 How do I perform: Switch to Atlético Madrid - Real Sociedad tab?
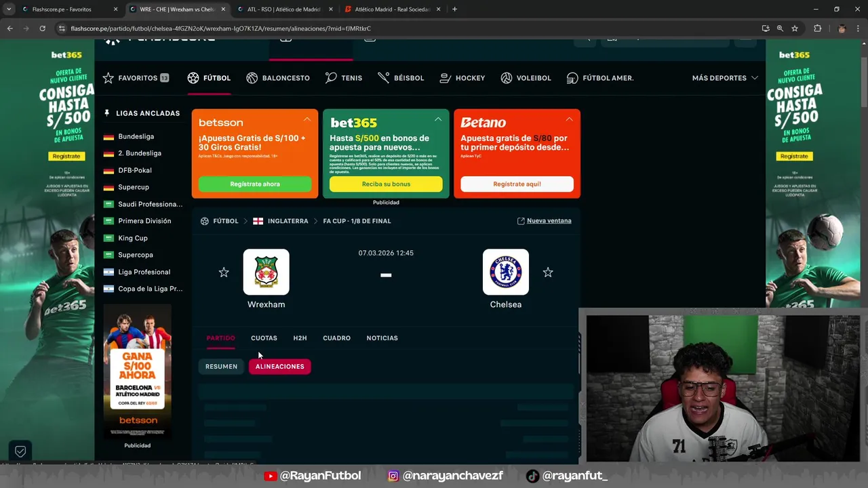point(391,9)
